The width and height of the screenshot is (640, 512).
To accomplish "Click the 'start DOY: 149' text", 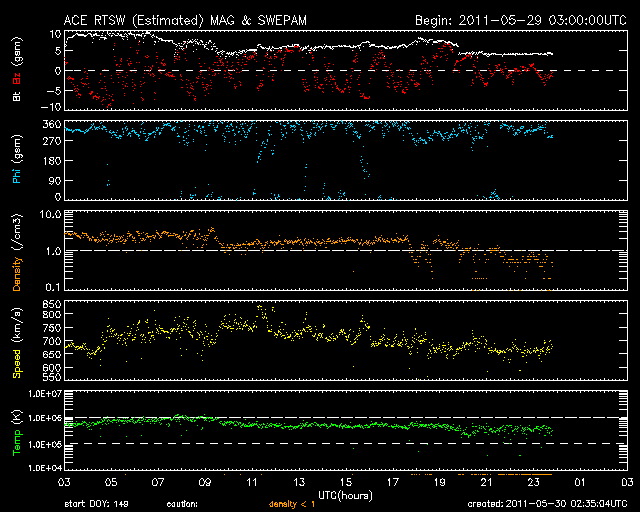I will click(x=96, y=504).
